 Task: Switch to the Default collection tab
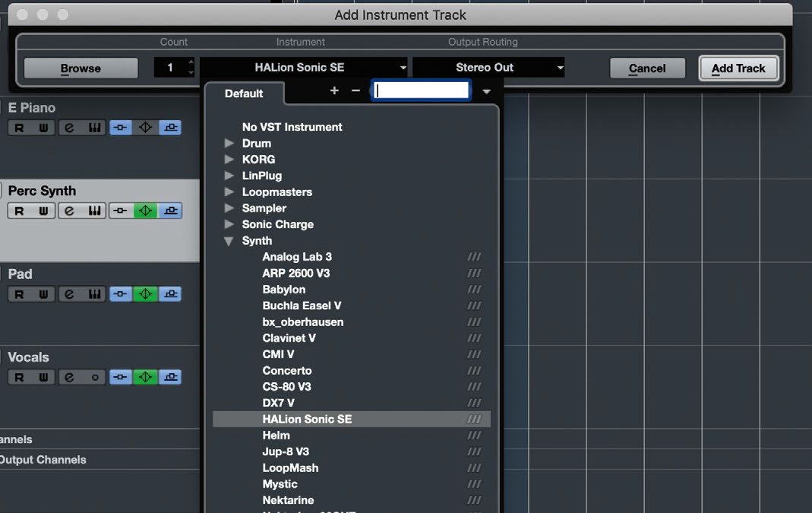[x=244, y=93]
